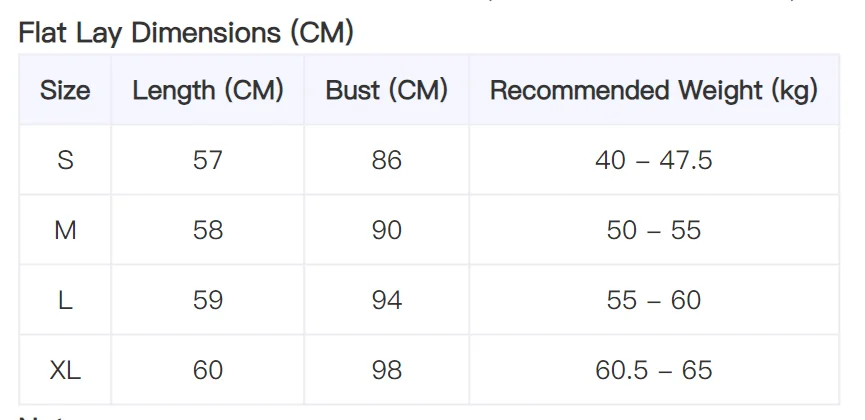This screenshot has height=420, width=865.
Task: Click the Flat Lay Dimensions (CM) heading
Action: click(x=186, y=33)
